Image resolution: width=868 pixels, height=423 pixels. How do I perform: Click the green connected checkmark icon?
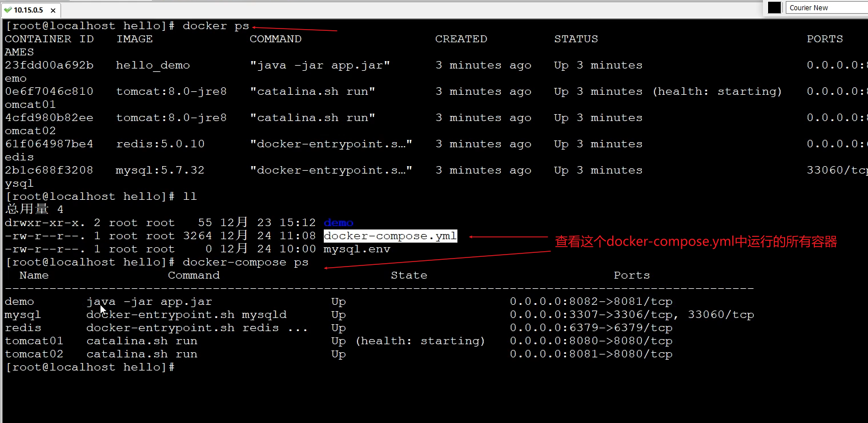tap(8, 10)
